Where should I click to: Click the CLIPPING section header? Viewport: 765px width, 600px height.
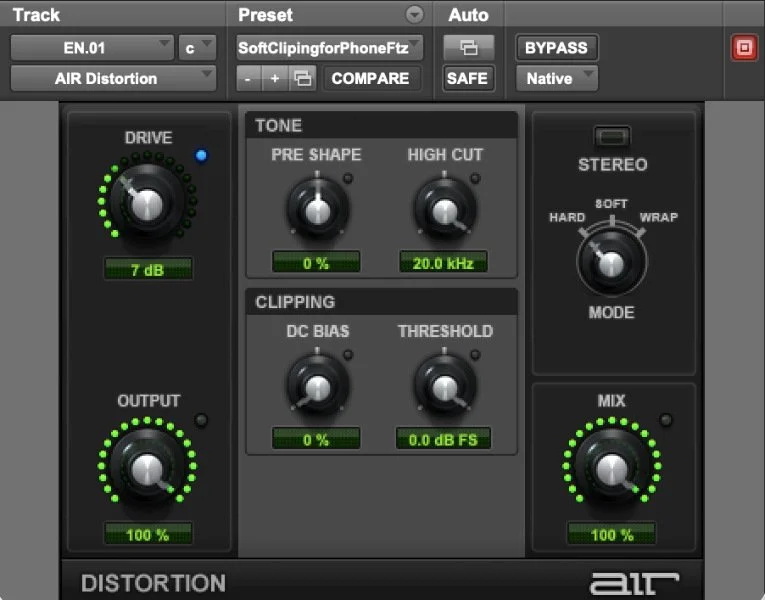pyautogui.click(x=382, y=302)
